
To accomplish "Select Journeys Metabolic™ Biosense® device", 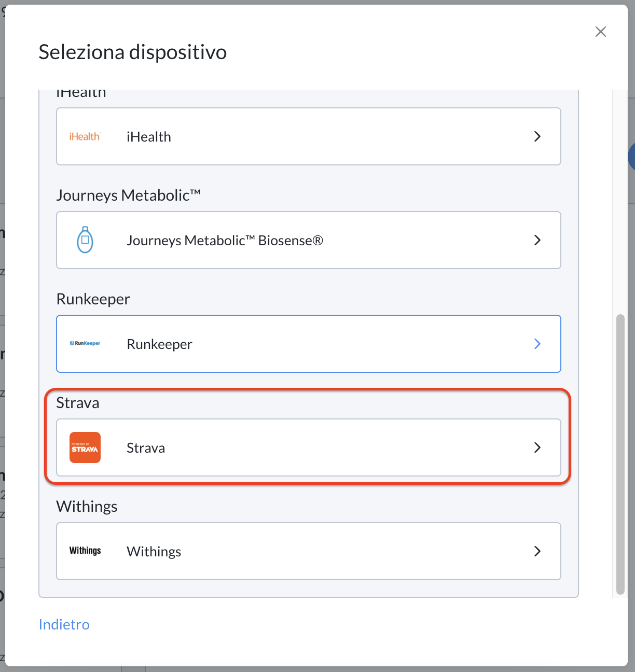I will tap(309, 240).
